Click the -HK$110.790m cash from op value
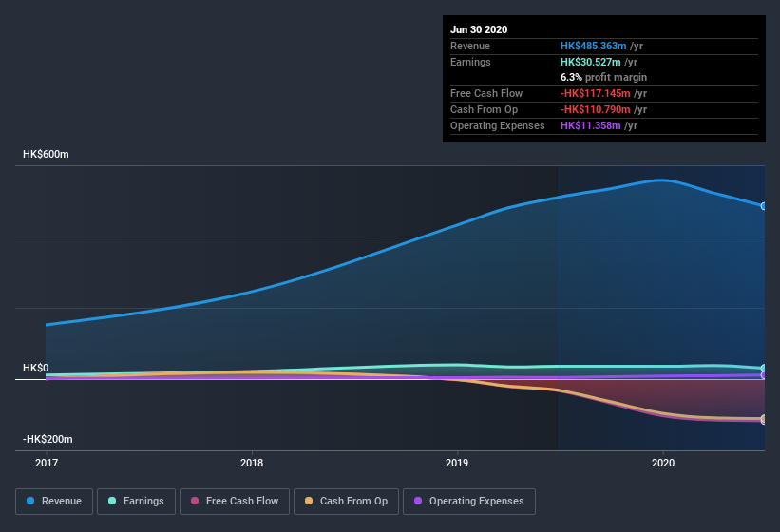780x532 pixels. pyautogui.click(x=596, y=109)
